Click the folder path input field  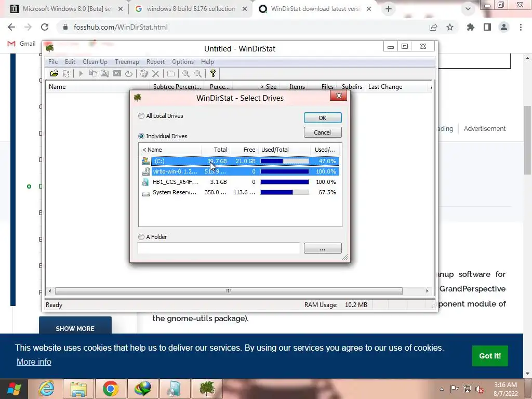click(219, 248)
